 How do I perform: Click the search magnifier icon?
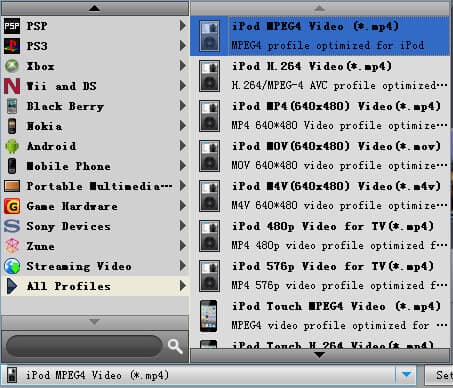[175, 346]
